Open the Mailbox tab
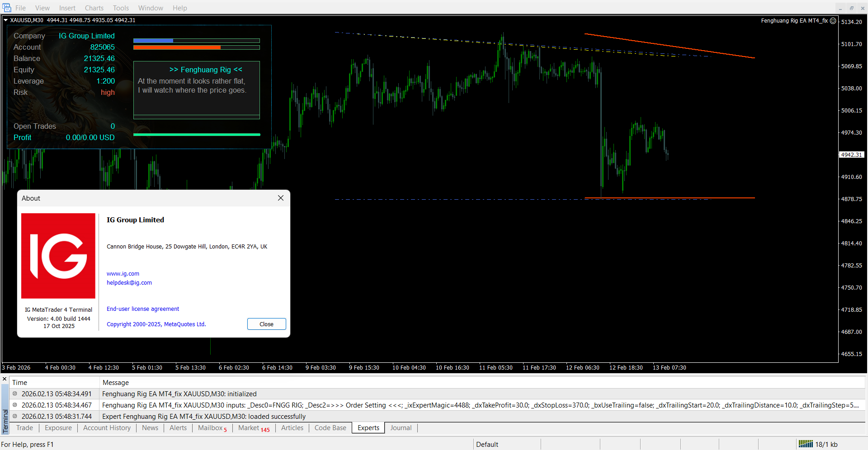Screen dimensions: 868x450 click(x=210, y=428)
